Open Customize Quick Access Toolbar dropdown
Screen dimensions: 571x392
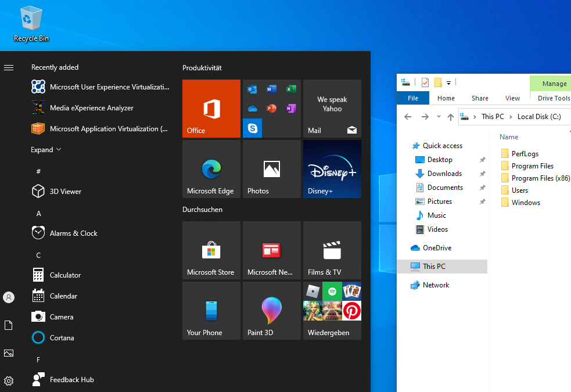point(448,83)
